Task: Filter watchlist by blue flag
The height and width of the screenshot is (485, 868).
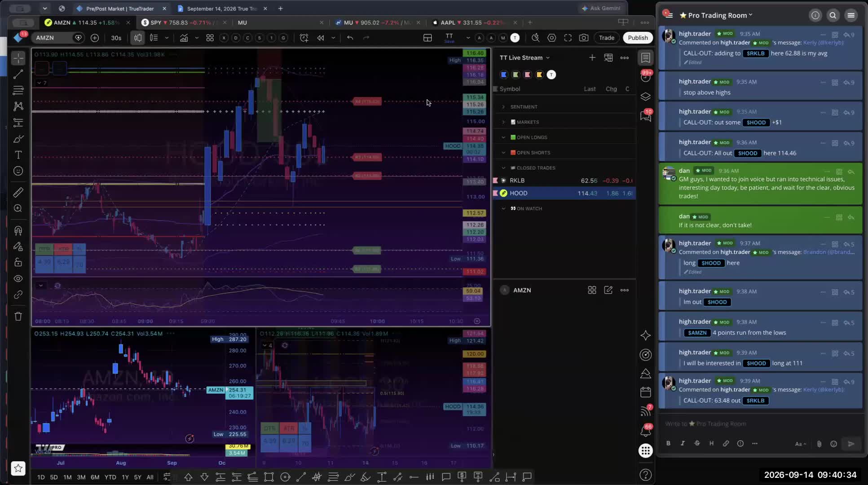Action: coord(504,75)
